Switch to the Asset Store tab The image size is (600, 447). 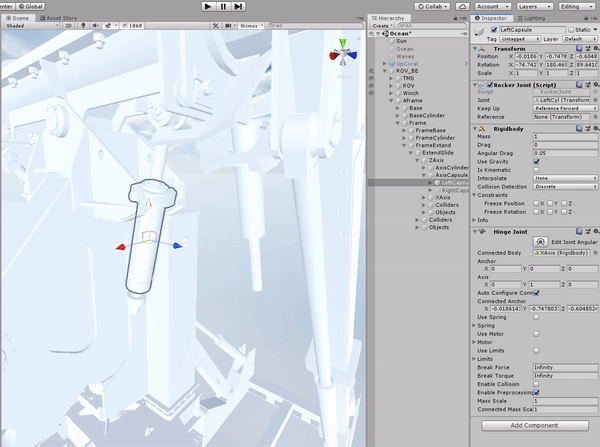point(59,18)
